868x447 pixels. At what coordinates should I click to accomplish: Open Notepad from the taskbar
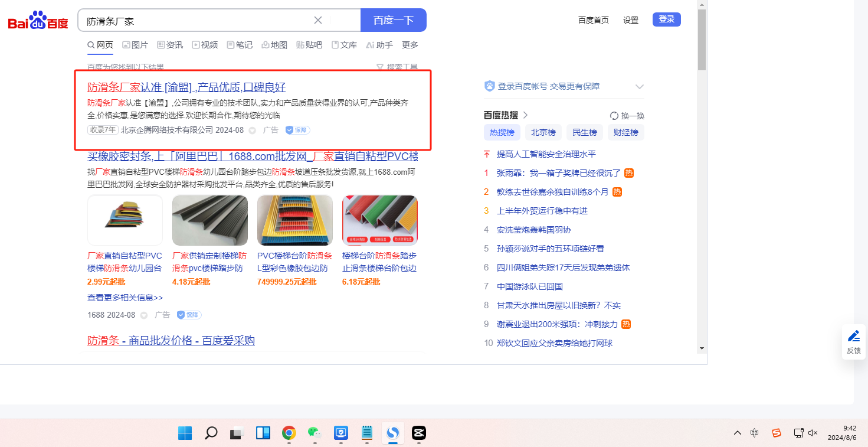coord(366,433)
